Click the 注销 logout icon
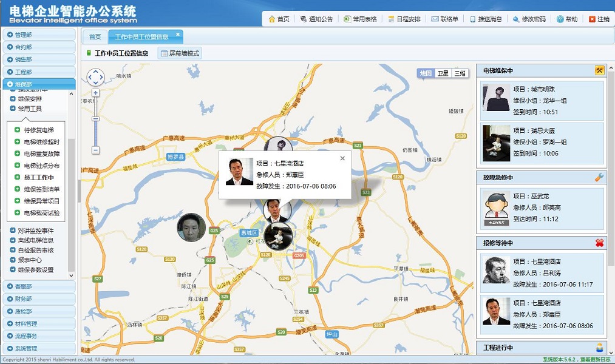This screenshot has height=364, width=615. (x=592, y=19)
